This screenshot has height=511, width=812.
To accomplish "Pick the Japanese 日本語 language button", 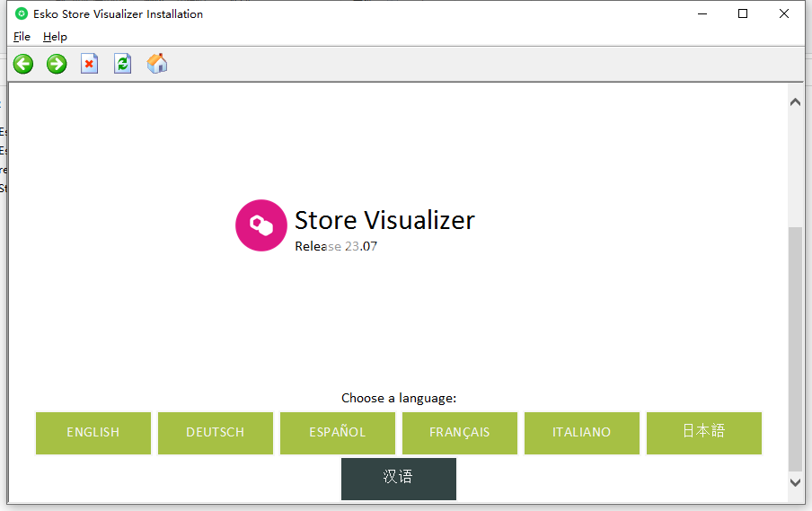I will coord(704,433).
